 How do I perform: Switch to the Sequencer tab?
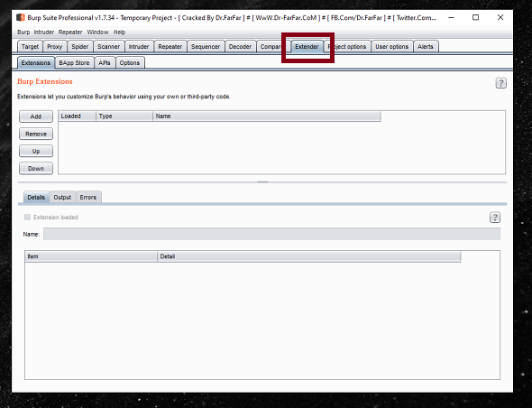pos(206,47)
